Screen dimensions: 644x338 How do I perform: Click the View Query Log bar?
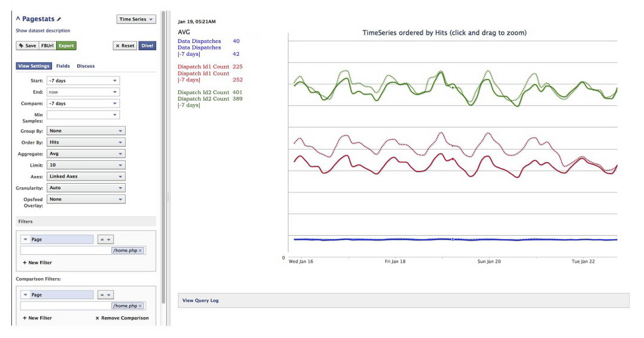point(404,300)
